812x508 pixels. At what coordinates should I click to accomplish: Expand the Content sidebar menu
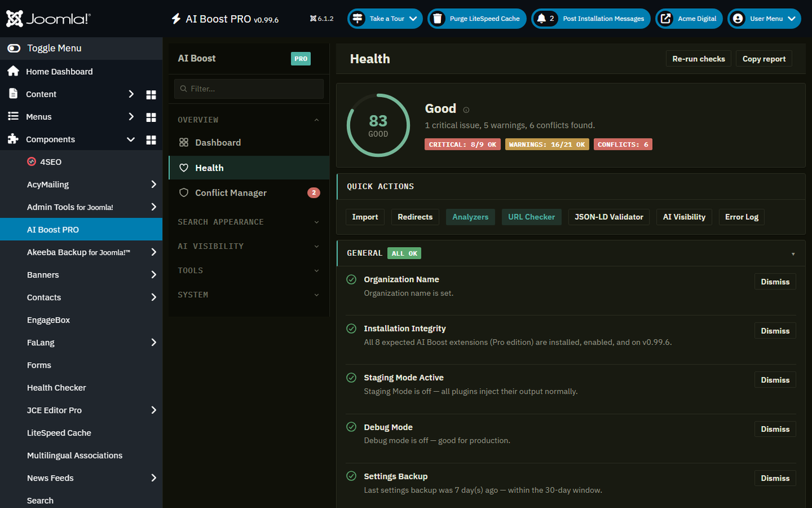coord(131,94)
